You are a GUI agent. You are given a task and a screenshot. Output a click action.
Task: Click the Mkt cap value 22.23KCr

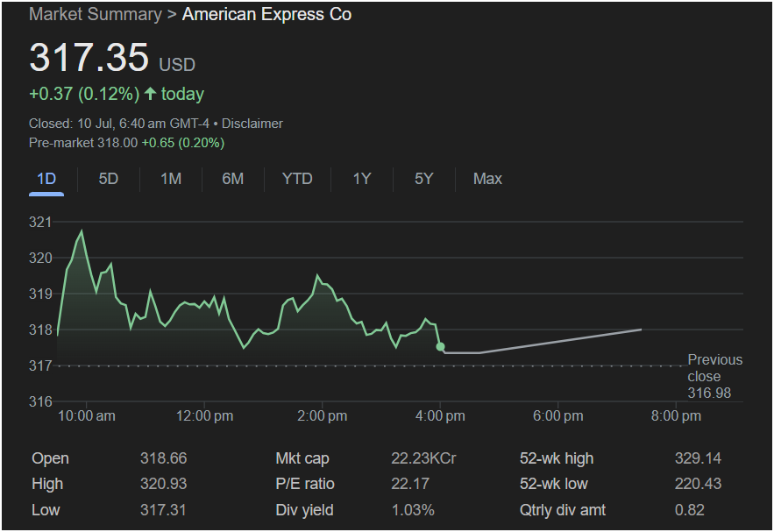[423, 458]
